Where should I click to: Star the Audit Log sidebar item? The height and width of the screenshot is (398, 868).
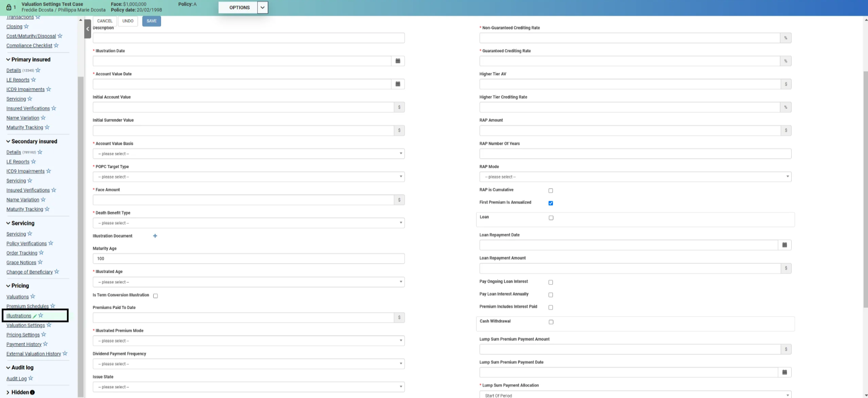[x=31, y=378]
